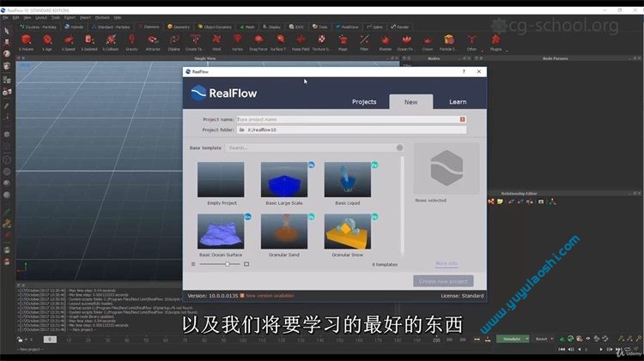Select the New tab in dialog
The width and height of the screenshot is (644, 361).
pos(410,102)
